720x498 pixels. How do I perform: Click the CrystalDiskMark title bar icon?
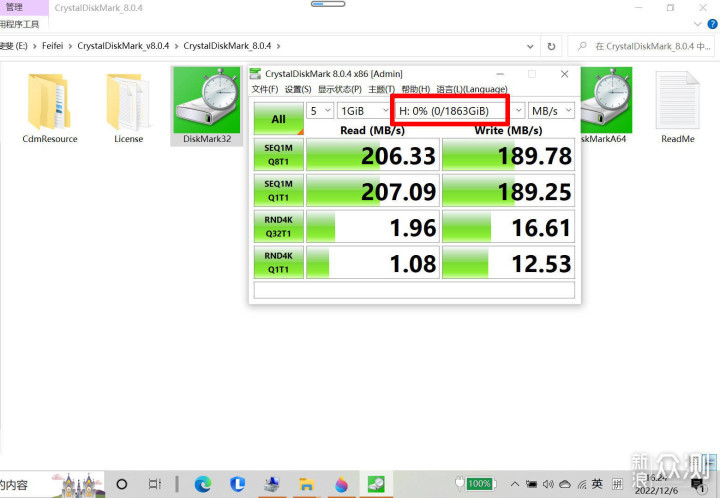[255, 74]
